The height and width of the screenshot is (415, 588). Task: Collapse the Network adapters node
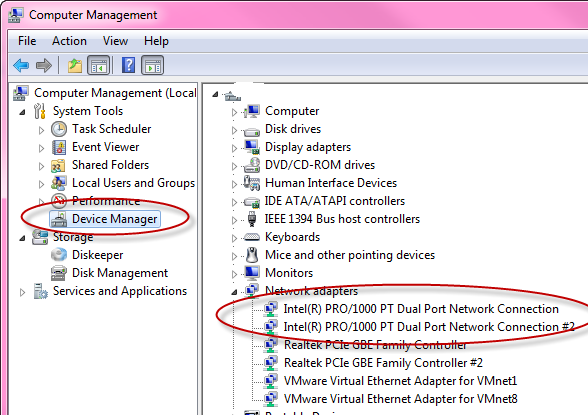pyautogui.click(x=234, y=292)
